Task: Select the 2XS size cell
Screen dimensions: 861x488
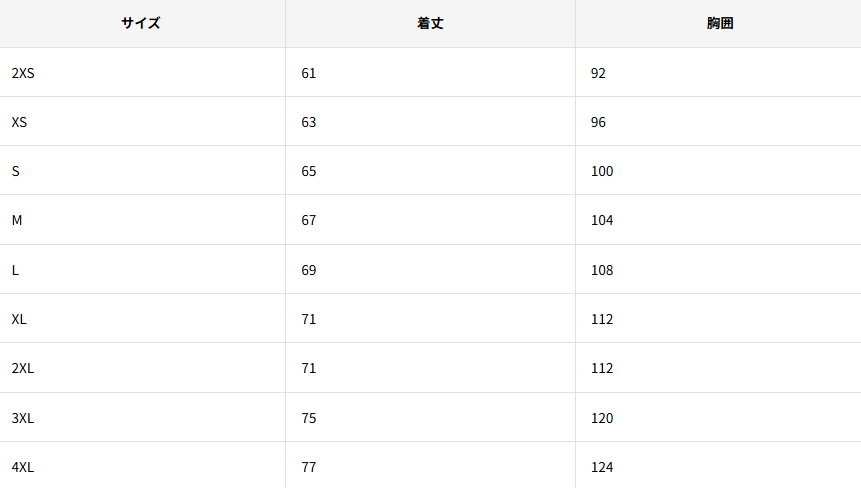Action: pos(23,73)
